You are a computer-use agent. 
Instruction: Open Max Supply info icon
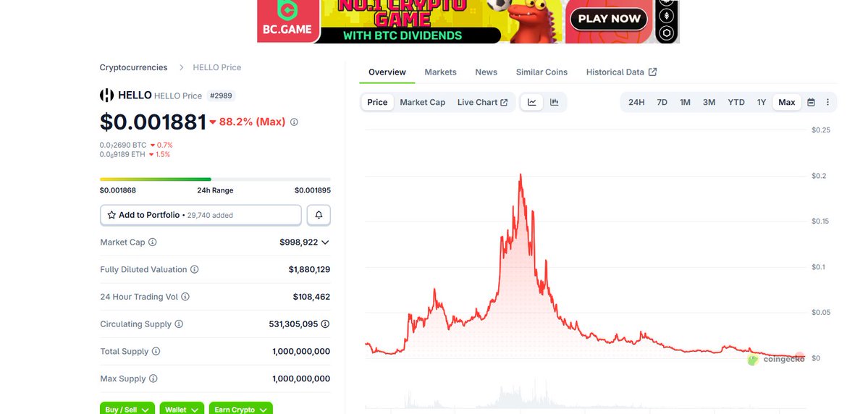click(x=153, y=379)
